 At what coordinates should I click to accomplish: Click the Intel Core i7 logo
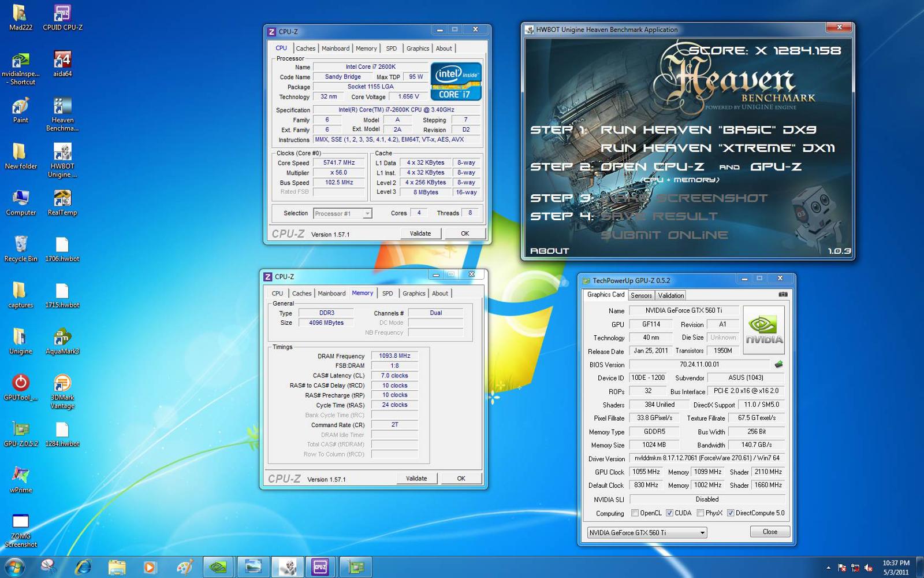pos(456,81)
